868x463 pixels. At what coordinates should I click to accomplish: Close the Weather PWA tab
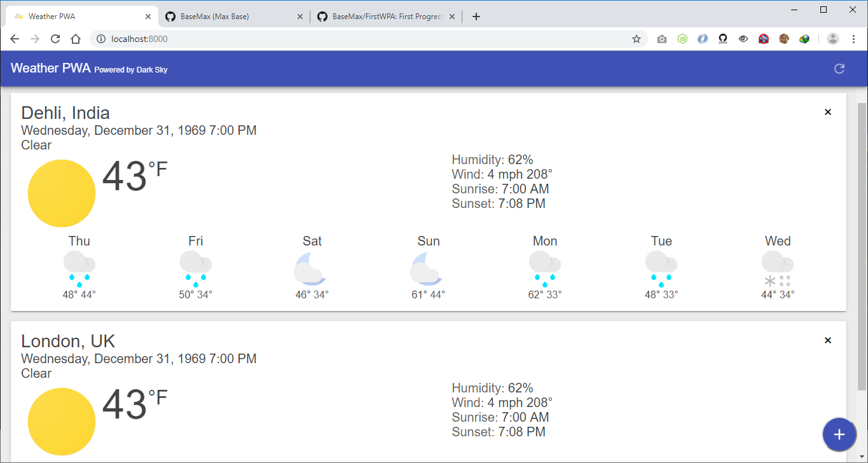click(148, 17)
